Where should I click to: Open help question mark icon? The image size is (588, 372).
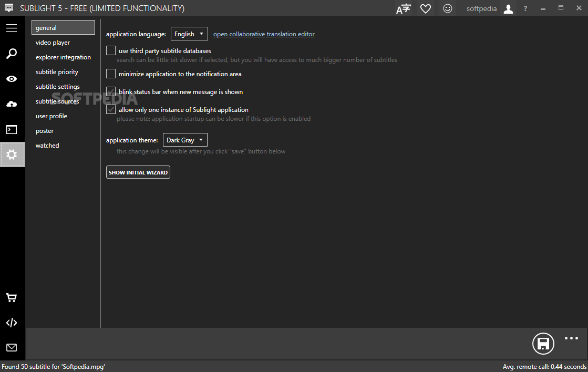525,8
